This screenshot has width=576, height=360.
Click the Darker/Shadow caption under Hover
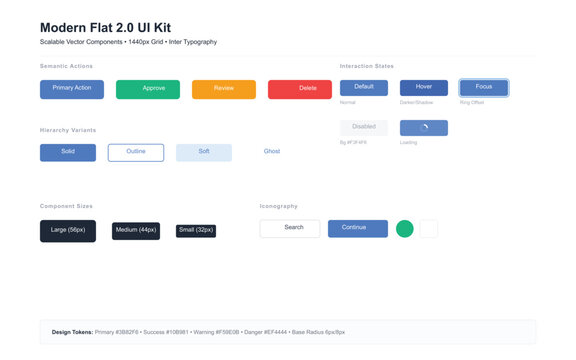click(416, 102)
